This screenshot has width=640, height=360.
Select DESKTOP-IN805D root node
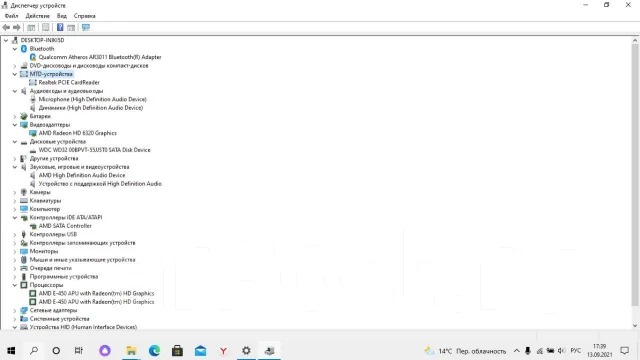pos(42,40)
